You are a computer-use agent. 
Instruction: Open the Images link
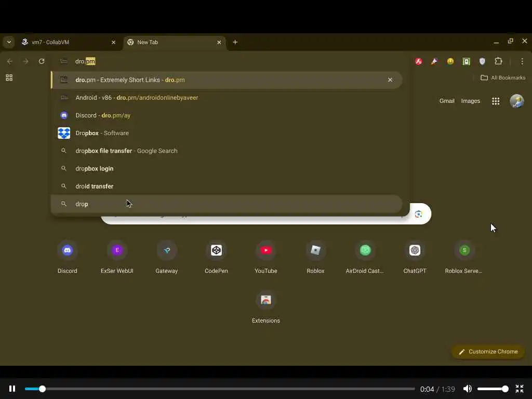[x=470, y=101]
